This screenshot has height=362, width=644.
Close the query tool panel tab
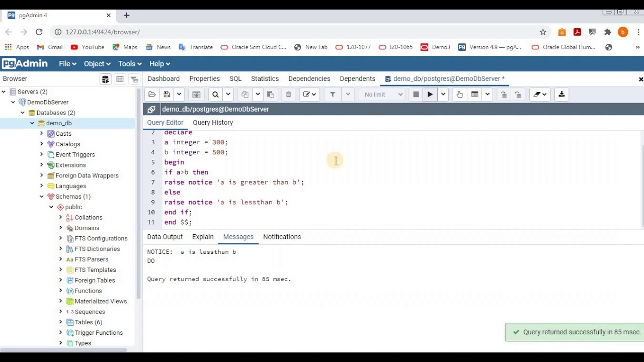coord(640,79)
